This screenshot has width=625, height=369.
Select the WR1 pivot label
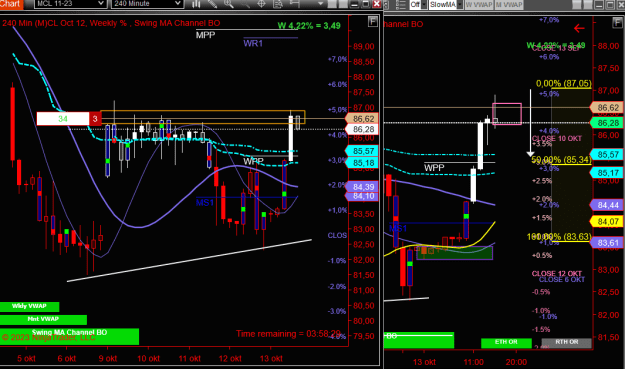pos(253,43)
